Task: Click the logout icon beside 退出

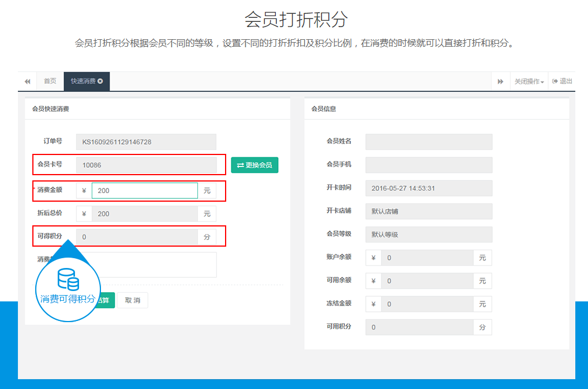Action: [x=554, y=81]
